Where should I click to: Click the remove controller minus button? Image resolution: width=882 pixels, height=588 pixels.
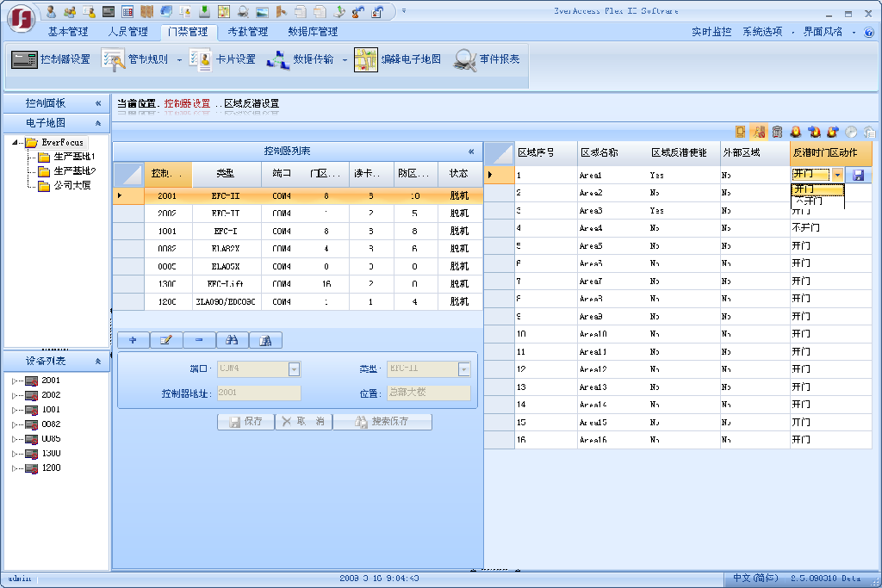coord(199,340)
